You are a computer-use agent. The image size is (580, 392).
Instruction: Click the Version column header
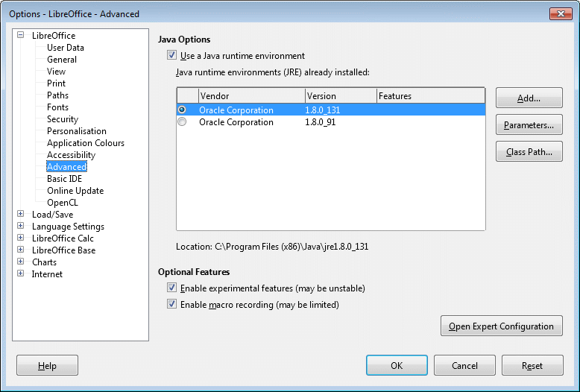341,96
